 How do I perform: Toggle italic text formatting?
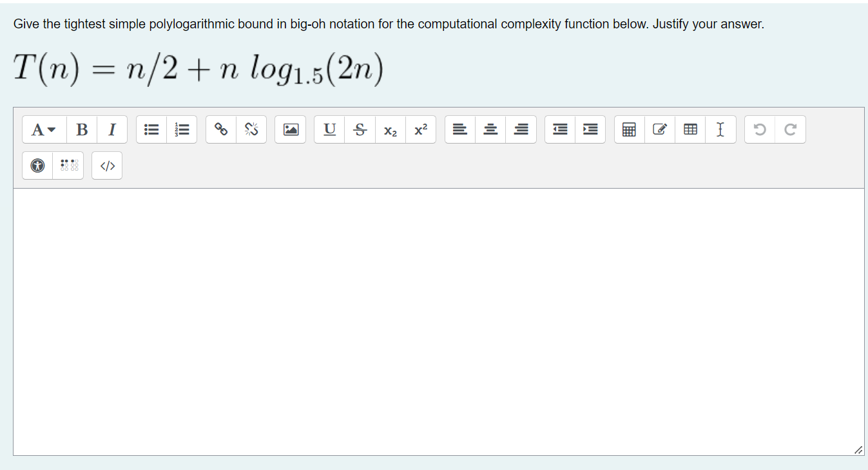click(111, 129)
